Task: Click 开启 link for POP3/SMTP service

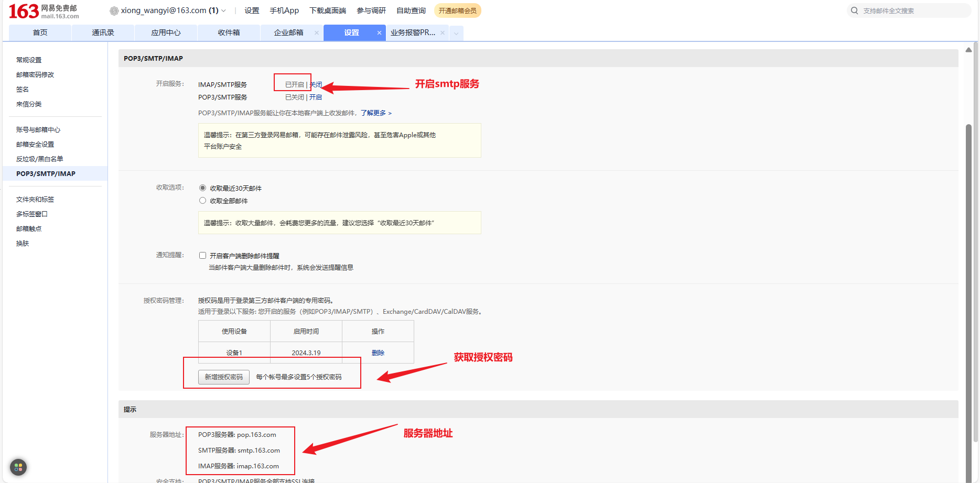Action: pos(316,97)
